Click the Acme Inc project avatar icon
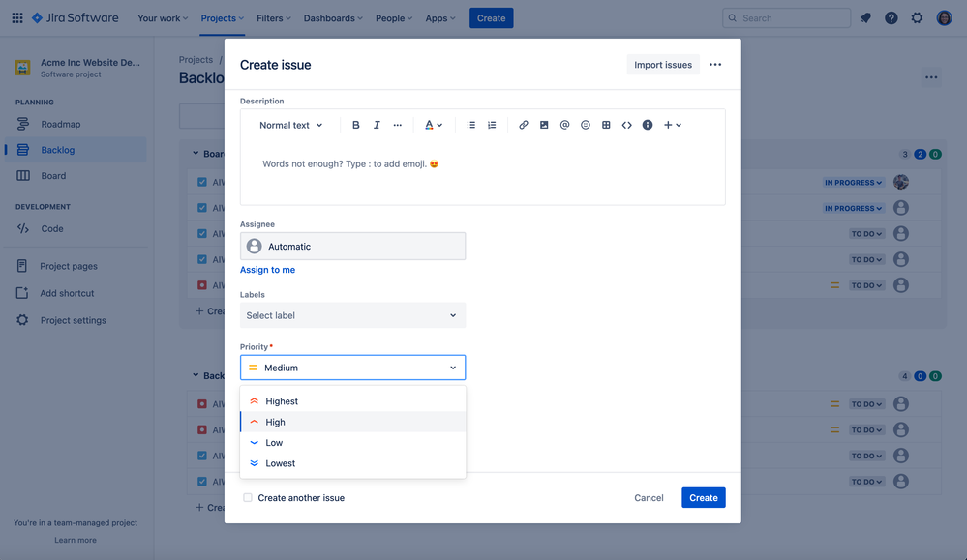 [x=23, y=68]
